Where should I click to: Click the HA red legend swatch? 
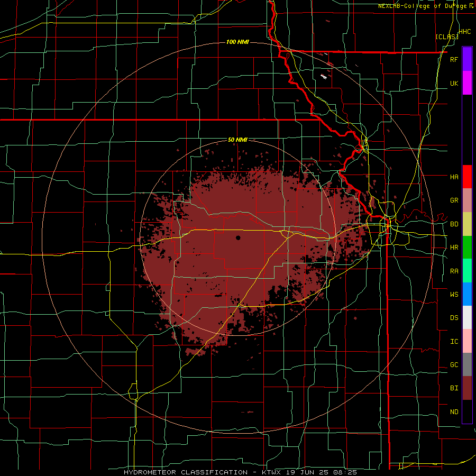point(467,177)
